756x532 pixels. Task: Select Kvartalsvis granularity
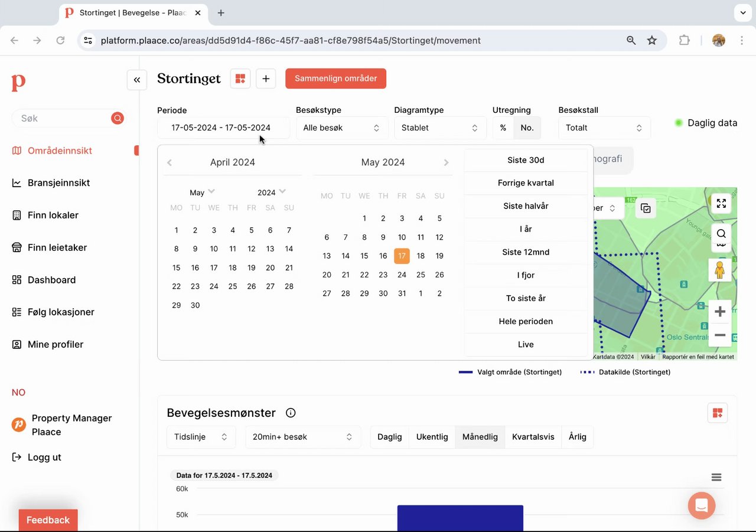[x=533, y=437]
